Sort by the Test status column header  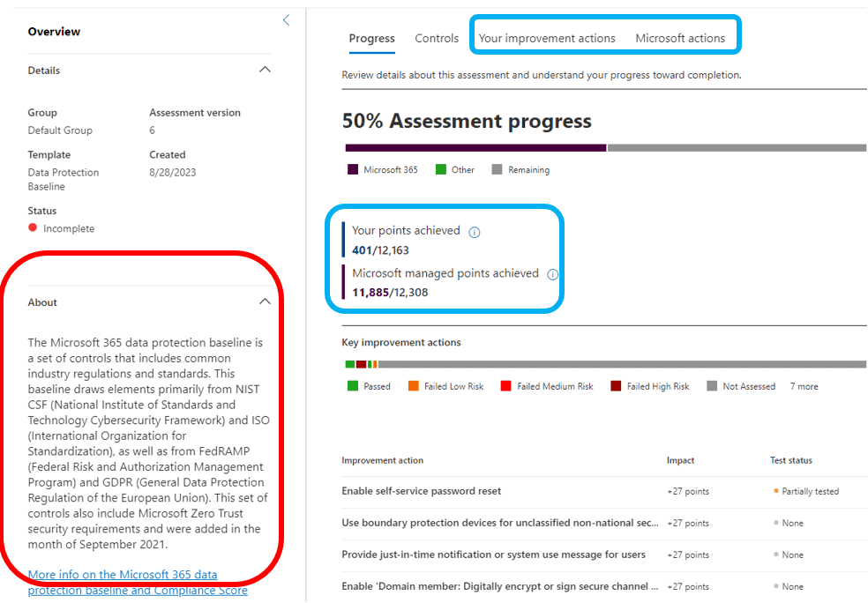(791, 460)
